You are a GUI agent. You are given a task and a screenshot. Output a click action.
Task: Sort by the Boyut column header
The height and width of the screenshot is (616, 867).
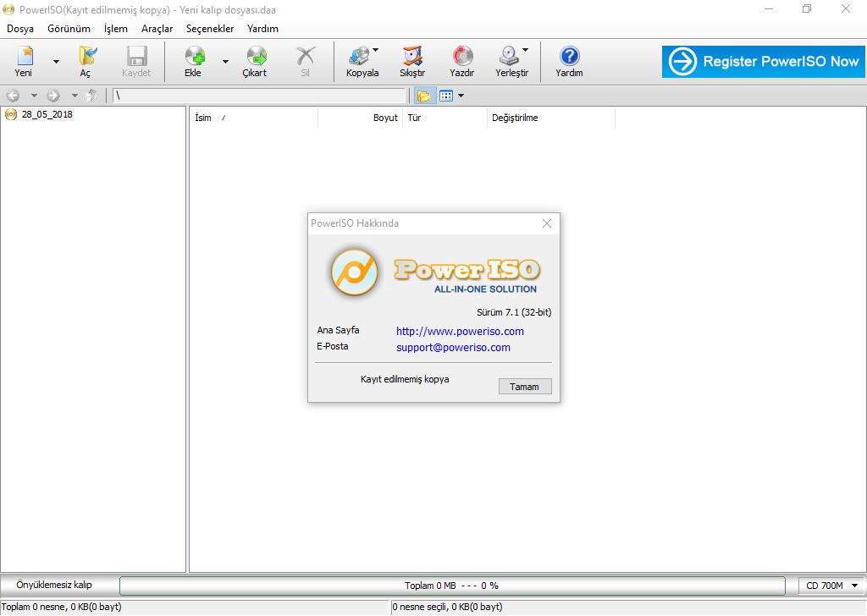(361, 118)
